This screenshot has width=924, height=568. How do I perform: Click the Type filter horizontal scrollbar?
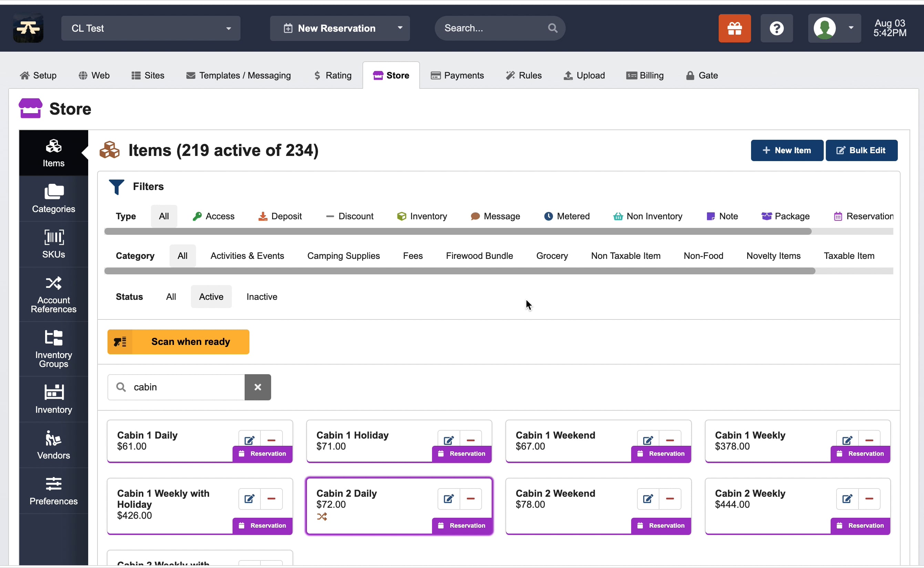(x=458, y=231)
